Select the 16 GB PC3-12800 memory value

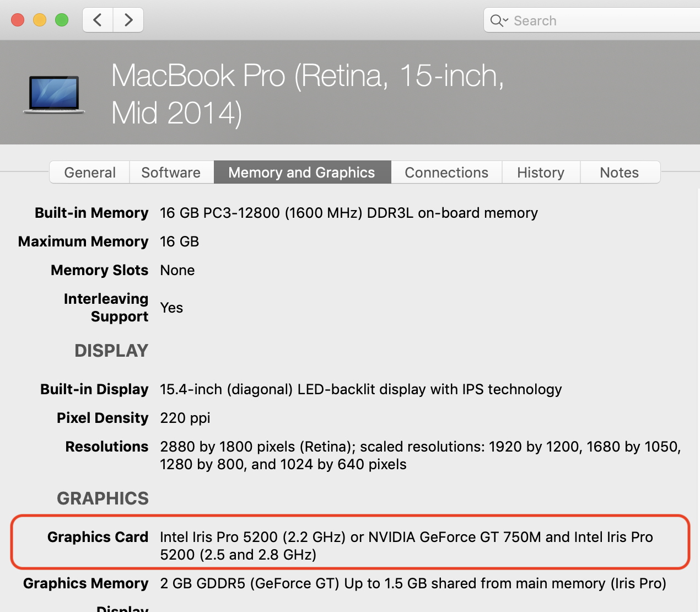[x=349, y=213]
